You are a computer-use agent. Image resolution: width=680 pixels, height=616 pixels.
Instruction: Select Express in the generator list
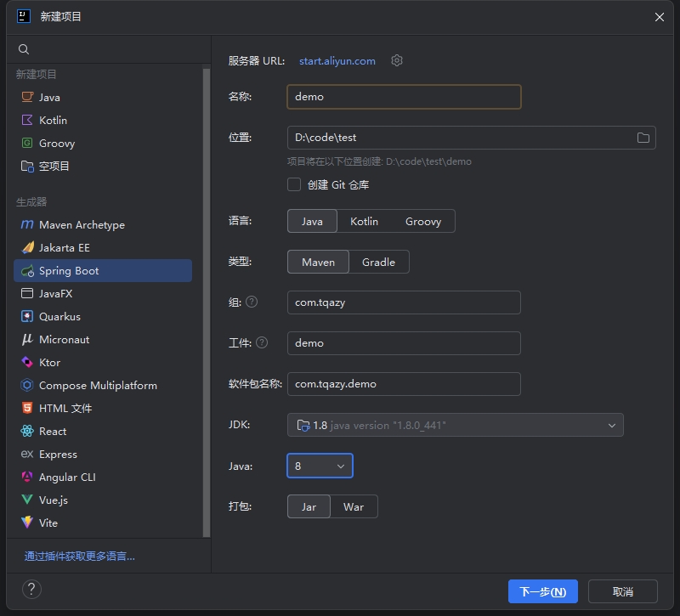coord(103,455)
